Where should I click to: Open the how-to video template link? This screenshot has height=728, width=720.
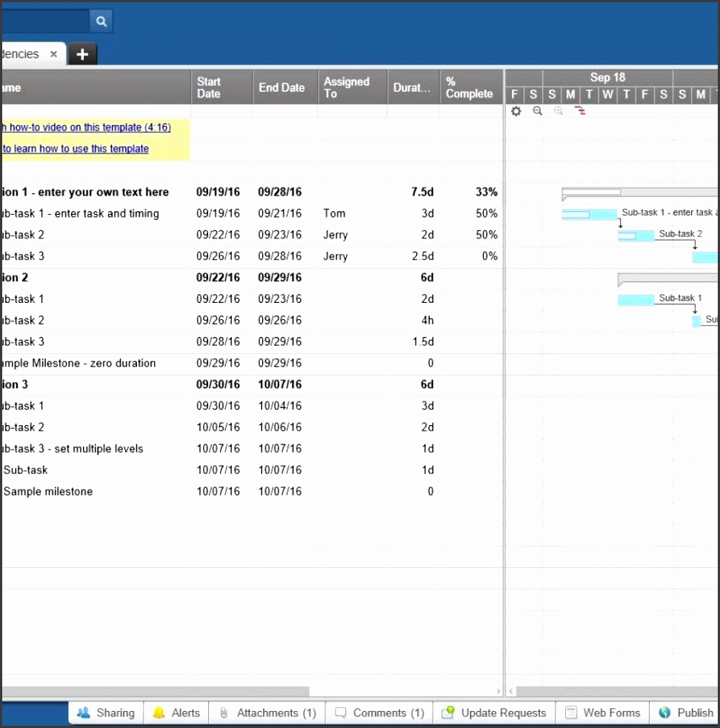pos(85,127)
